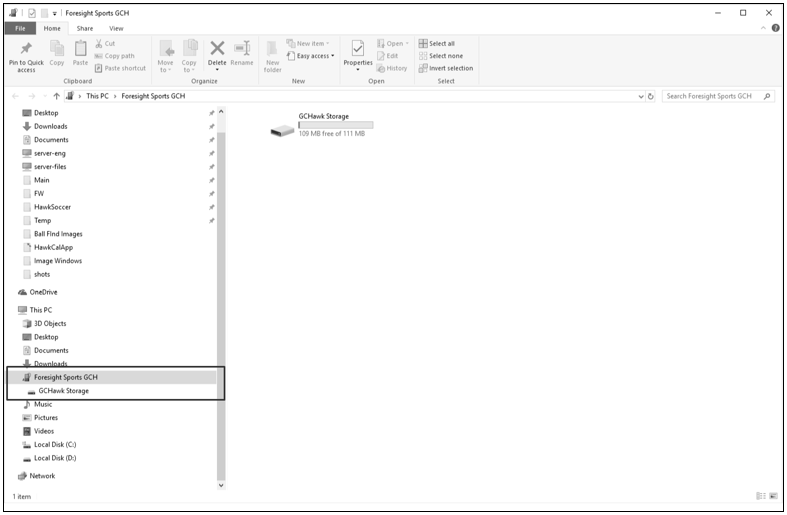The width and height of the screenshot is (787, 515).
Task: Expand the address bar history dropdown
Action: click(x=641, y=96)
